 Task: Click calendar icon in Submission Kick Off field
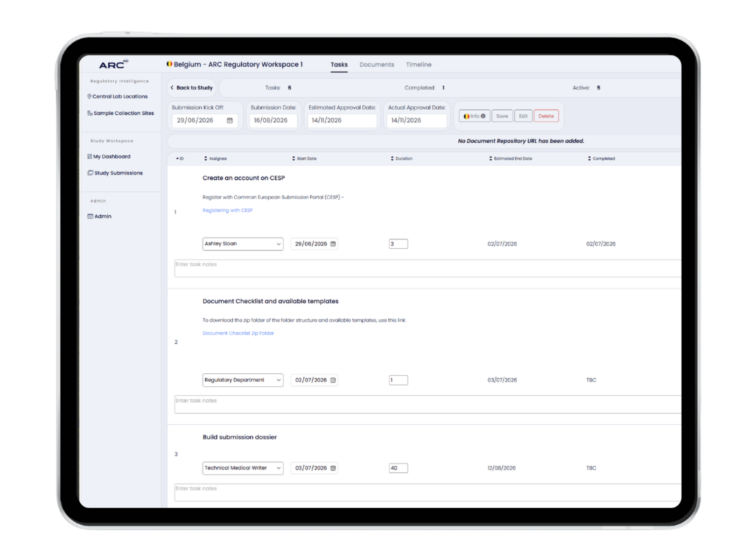tap(230, 120)
